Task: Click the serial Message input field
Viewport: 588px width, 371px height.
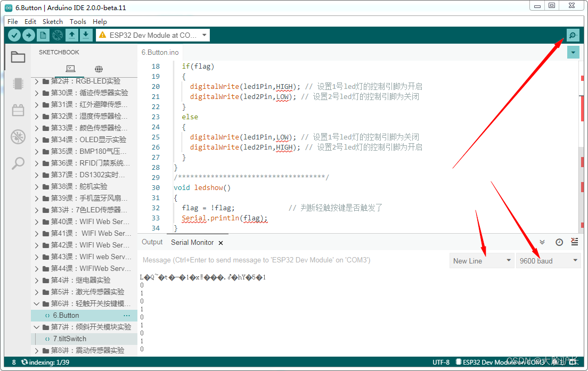Action: click(x=293, y=260)
